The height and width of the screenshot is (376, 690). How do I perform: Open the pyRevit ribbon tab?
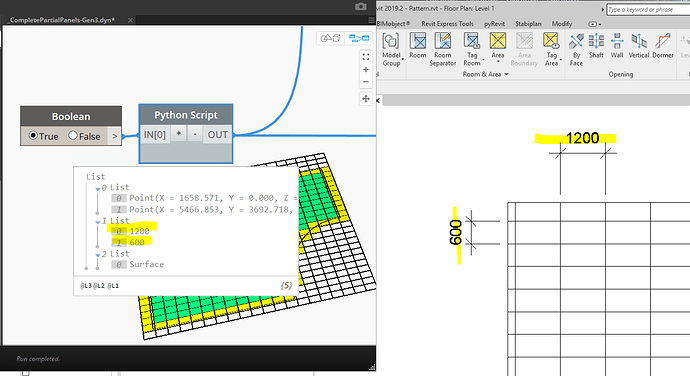click(x=494, y=24)
